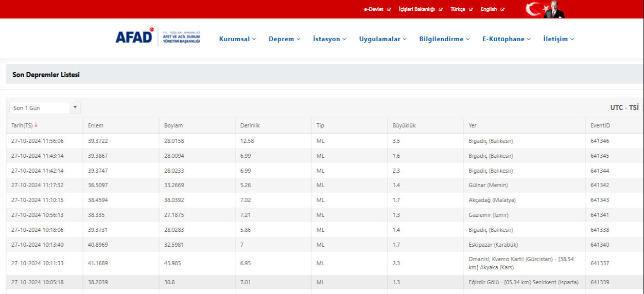The width and height of the screenshot is (644, 294).
Task: Switch language to Türkçe
Action: (x=461, y=9)
